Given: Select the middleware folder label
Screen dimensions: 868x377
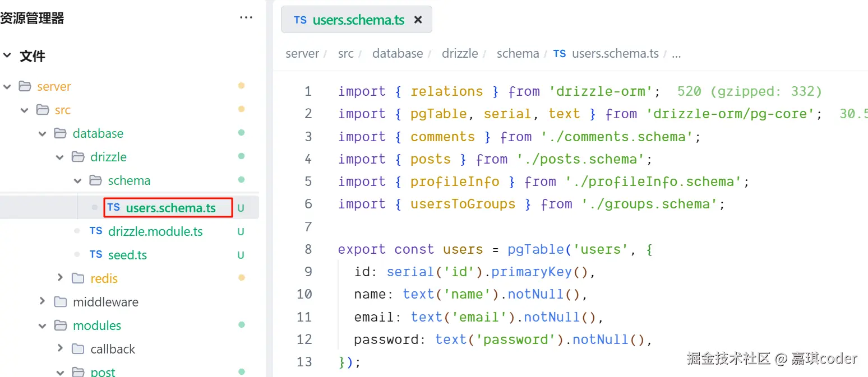Looking at the screenshot, I should (105, 302).
